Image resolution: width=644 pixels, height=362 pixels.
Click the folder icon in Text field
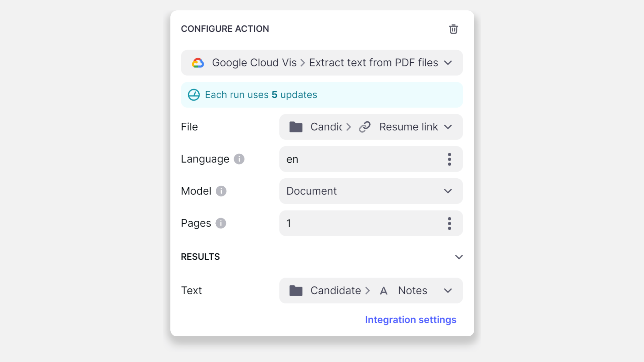coord(296,291)
